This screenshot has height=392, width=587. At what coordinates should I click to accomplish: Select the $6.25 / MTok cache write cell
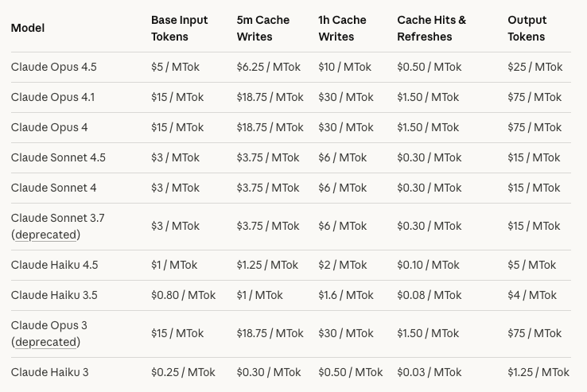[x=268, y=67]
